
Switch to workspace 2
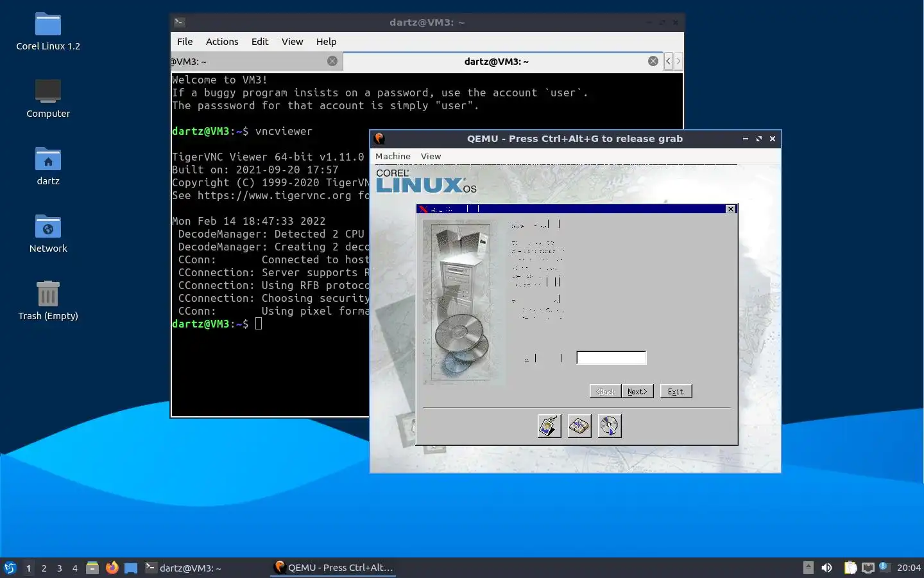click(x=44, y=568)
